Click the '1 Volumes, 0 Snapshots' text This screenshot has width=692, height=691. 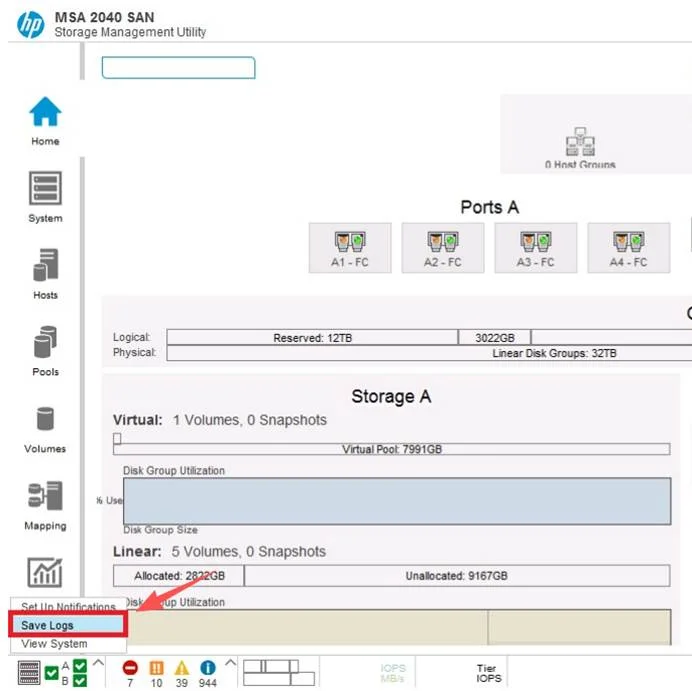tap(250, 420)
